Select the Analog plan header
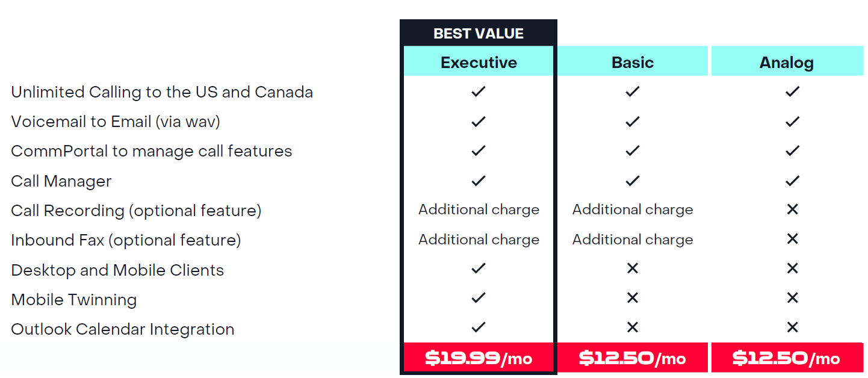Viewport: 868px width, 378px height. point(787,63)
